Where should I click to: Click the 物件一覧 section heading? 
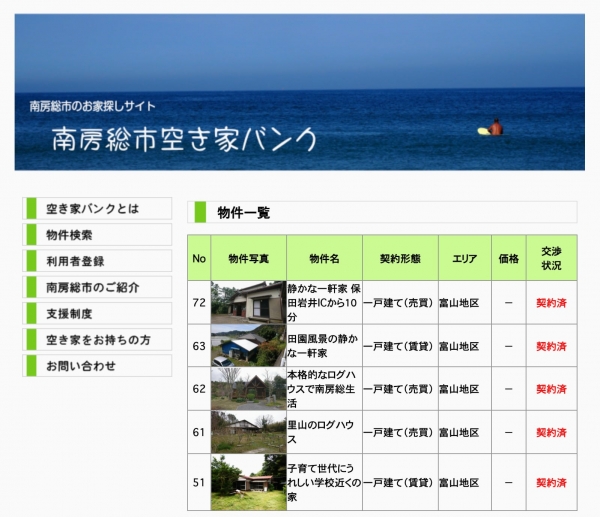pos(244,212)
